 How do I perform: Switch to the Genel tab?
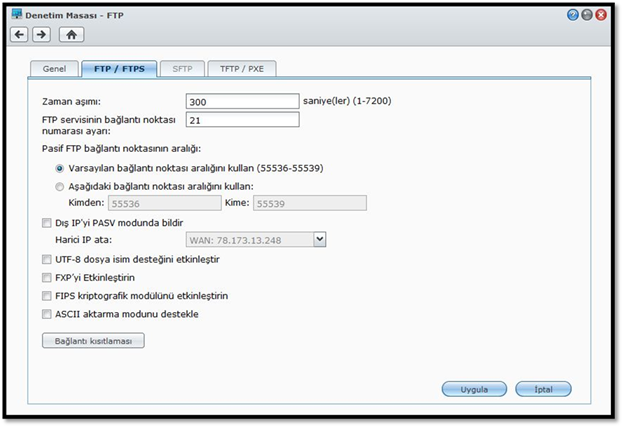pyautogui.click(x=53, y=69)
